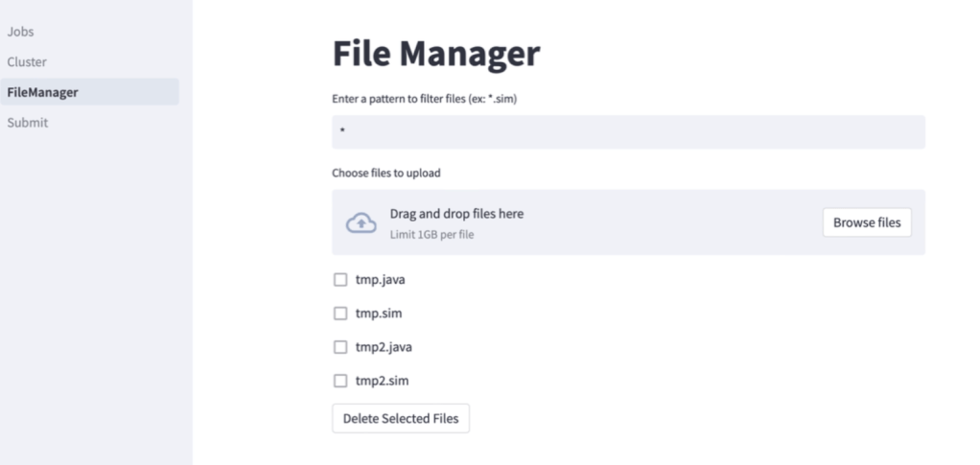
Task: Click the 'Drag and drop files here' text
Action: [456, 214]
